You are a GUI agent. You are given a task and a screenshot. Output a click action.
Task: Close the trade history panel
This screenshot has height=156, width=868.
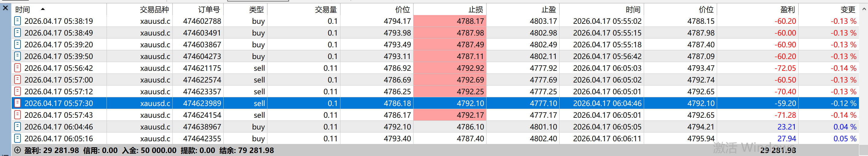coord(5,8)
